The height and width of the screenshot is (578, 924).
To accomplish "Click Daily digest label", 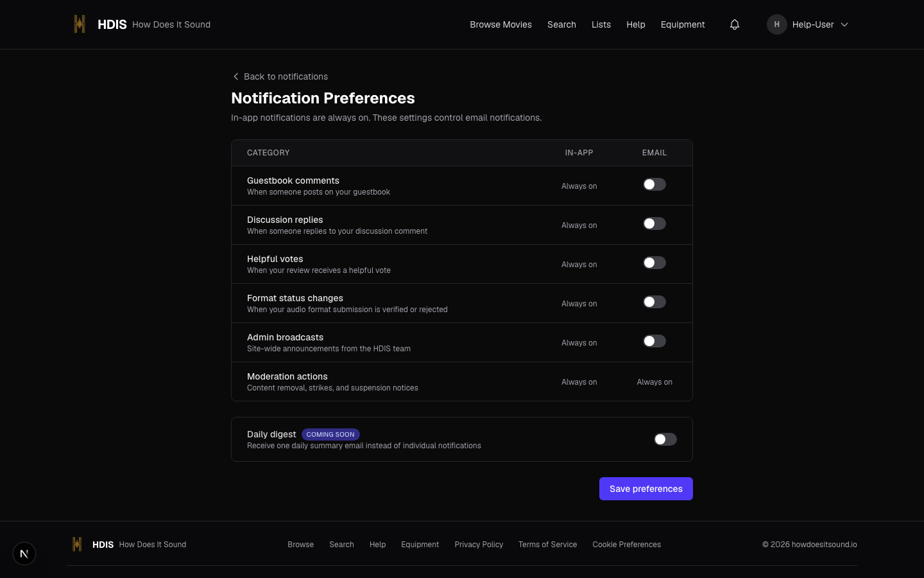I will tap(271, 434).
